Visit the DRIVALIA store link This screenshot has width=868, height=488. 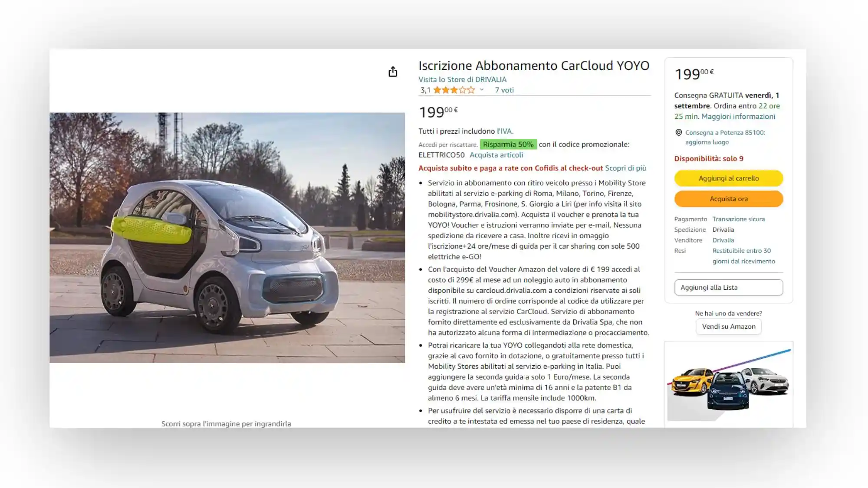[462, 79]
